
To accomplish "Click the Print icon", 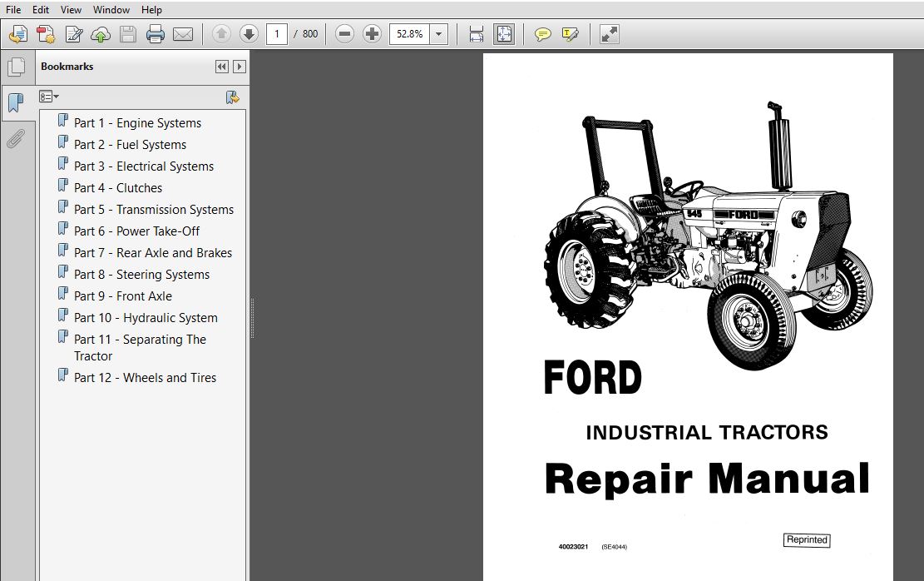I will pos(156,34).
